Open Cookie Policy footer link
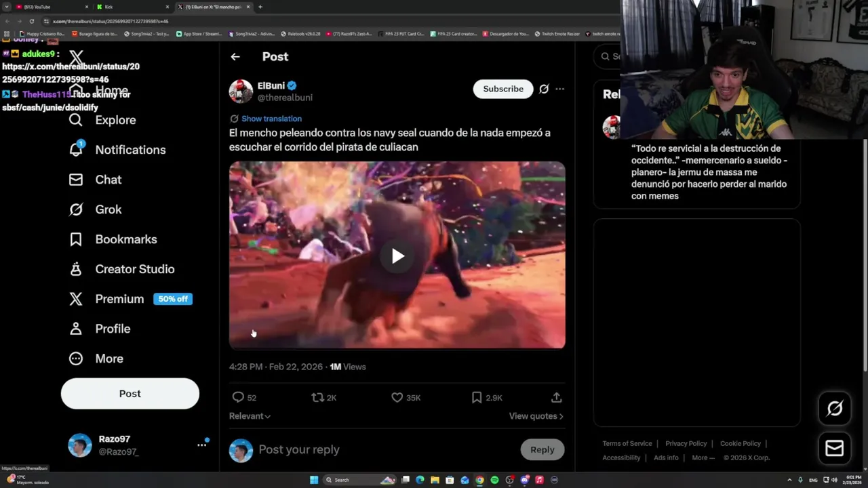 [x=741, y=444]
